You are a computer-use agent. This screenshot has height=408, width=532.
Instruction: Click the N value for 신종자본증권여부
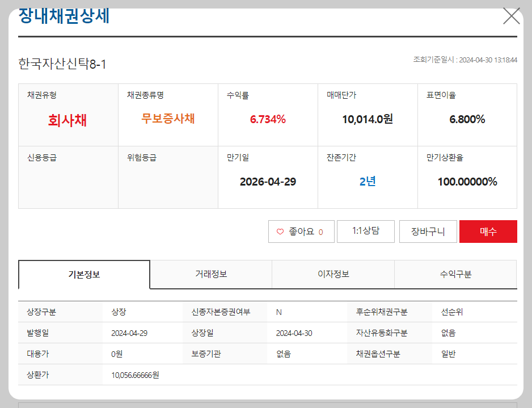[x=279, y=312]
